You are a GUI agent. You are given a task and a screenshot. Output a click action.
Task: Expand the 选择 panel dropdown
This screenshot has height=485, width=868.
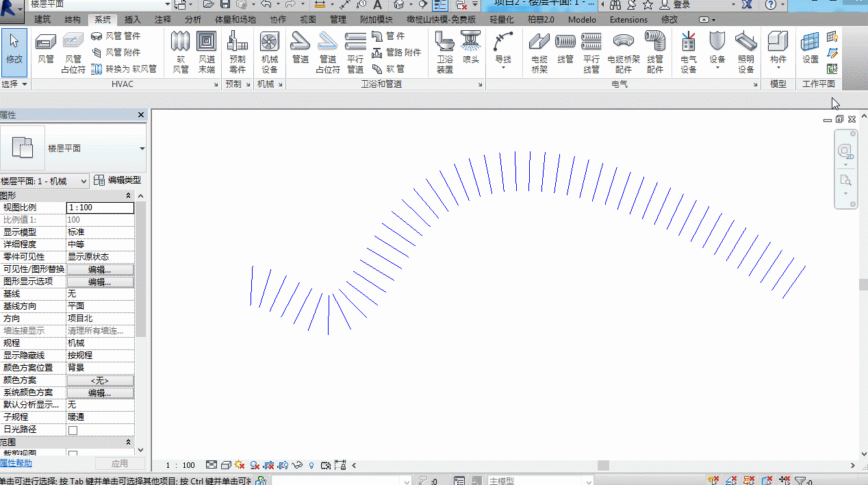click(x=14, y=84)
